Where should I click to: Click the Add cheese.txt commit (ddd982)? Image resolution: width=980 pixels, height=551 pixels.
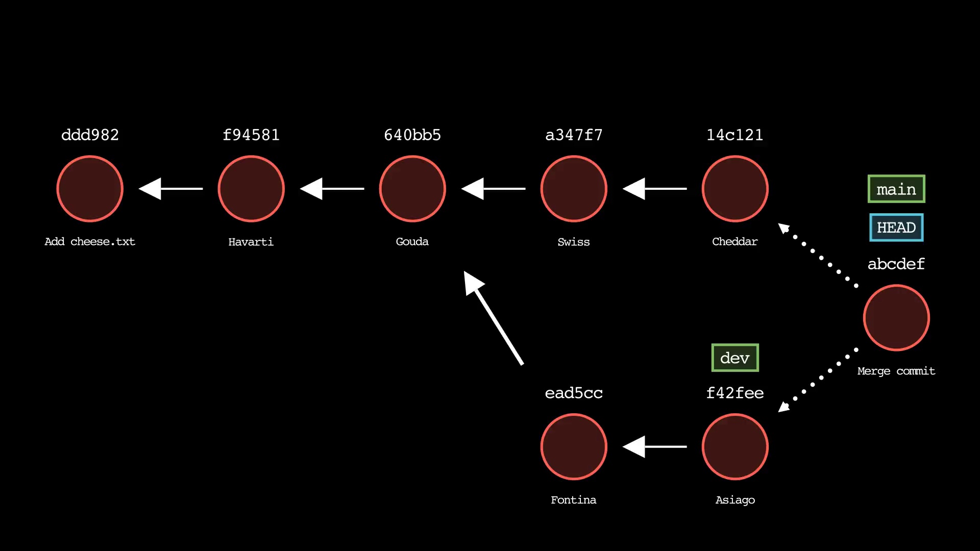point(89,188)
